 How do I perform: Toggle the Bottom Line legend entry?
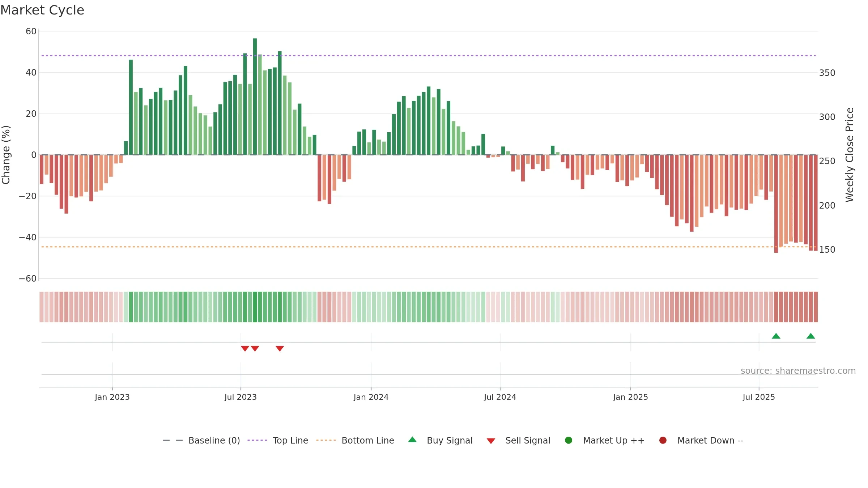[355, 440]
